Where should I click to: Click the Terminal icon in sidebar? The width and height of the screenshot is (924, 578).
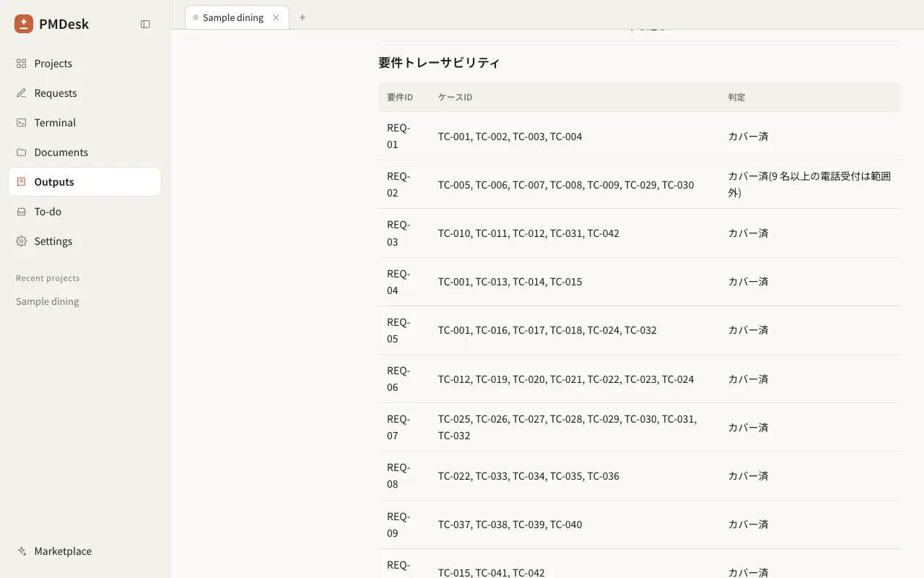tap(22, 123)
